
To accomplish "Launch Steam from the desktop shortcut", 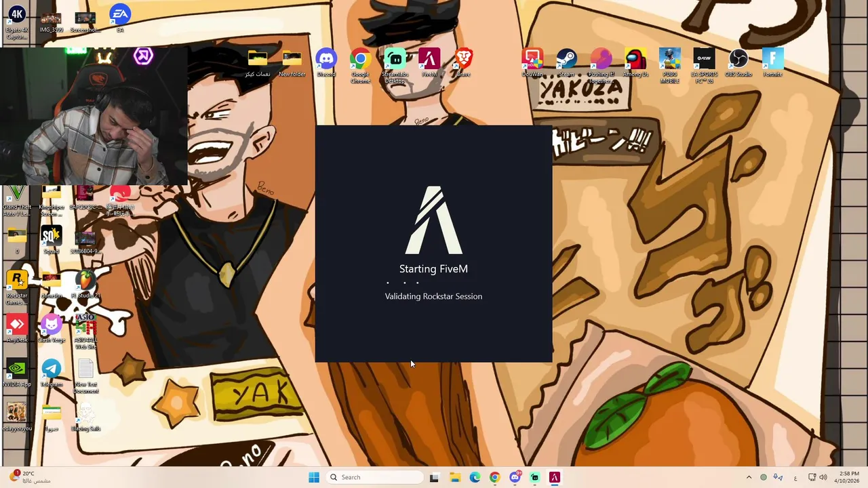I will [566, 62].
